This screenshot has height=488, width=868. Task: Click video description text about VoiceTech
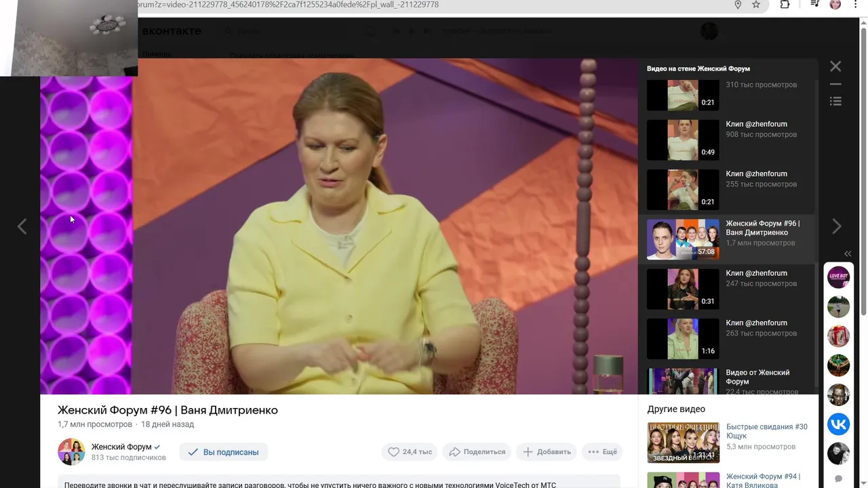pos(310,485)
